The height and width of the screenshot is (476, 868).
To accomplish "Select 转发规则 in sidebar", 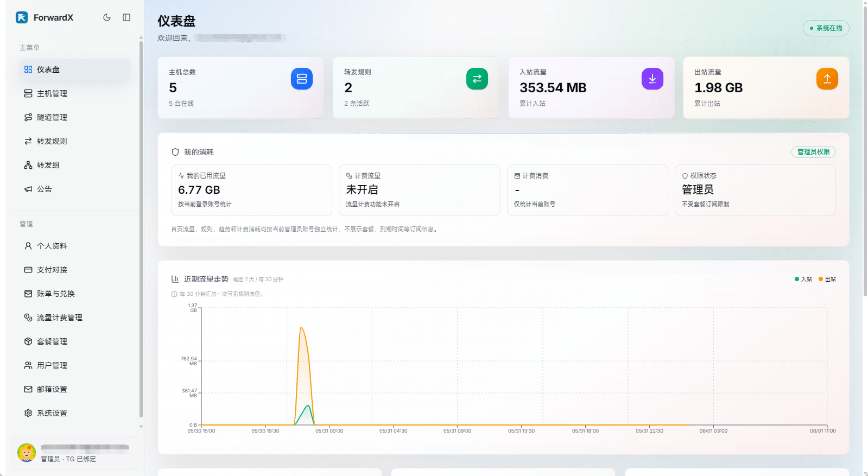I will point(75,141).
